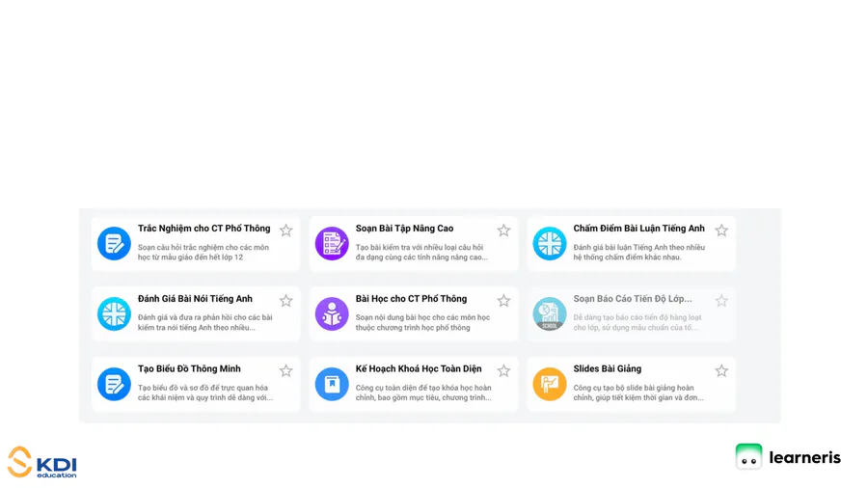Screen dimensions: 868x488
Task: Click the Đánh Giá Bài Nói Tiếng Anh icon
Action: tap(114, 314)
